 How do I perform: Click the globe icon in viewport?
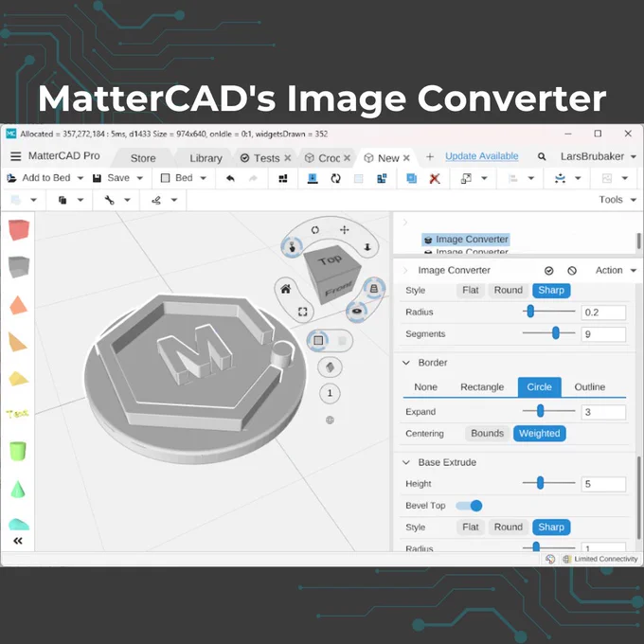tap(330, 420)
